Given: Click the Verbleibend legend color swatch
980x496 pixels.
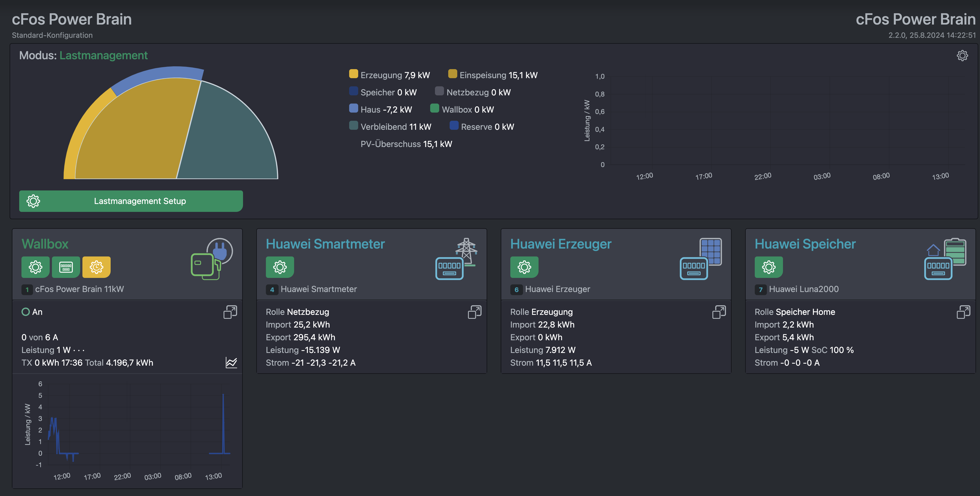Looking at the screenshot, I should pos(353,126).
